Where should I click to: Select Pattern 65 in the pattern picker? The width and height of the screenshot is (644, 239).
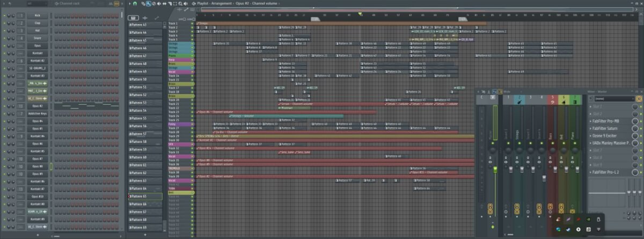(x=145, y=197)
